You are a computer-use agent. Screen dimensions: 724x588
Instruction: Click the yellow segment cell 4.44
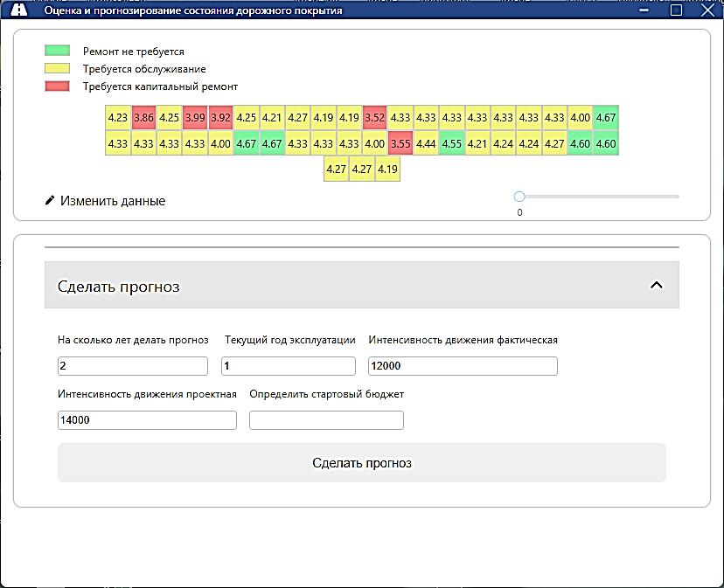(426, 144)
